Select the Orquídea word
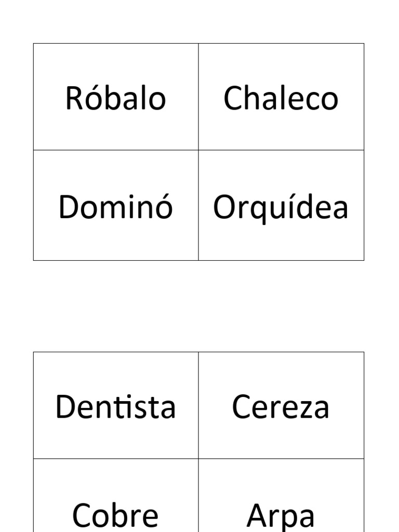This screenshot has height=532, width=399. [281, 207]
